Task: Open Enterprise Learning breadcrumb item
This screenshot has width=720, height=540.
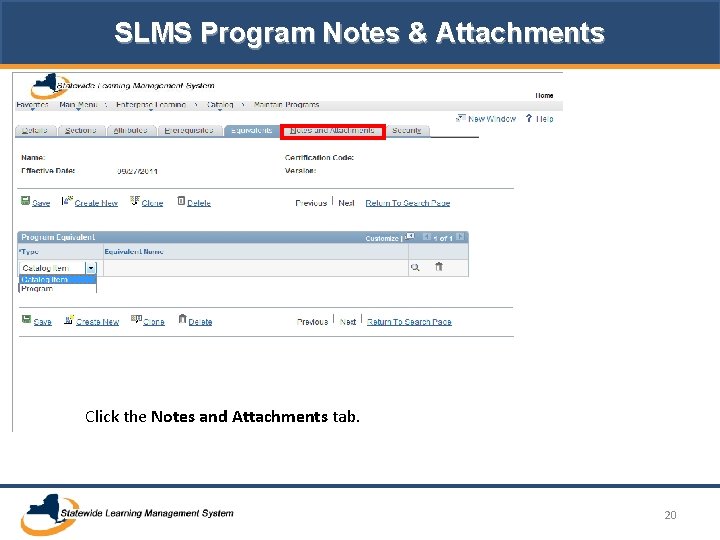Action: (x=151, y=105)
